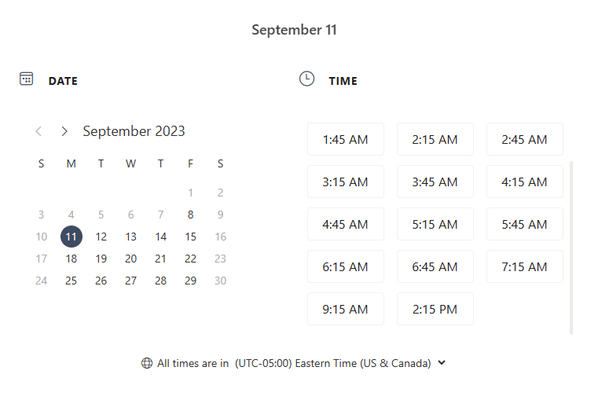This screenshot has width=598, height=400.
Task: Select the 3:45 AM time slot
Action: click(435, 182)
